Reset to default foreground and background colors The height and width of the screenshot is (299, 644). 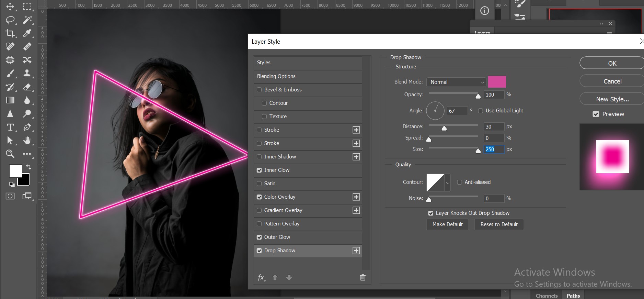pos(12,185)
